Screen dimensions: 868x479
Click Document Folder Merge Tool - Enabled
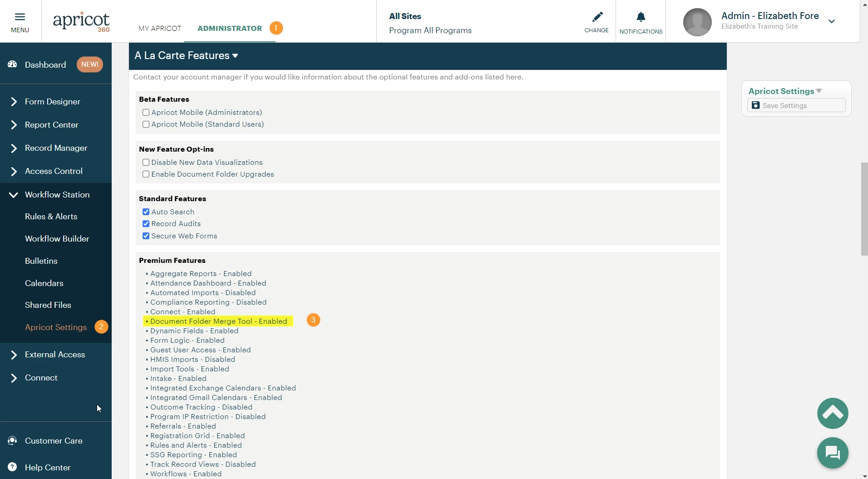[x=219, y=321]
